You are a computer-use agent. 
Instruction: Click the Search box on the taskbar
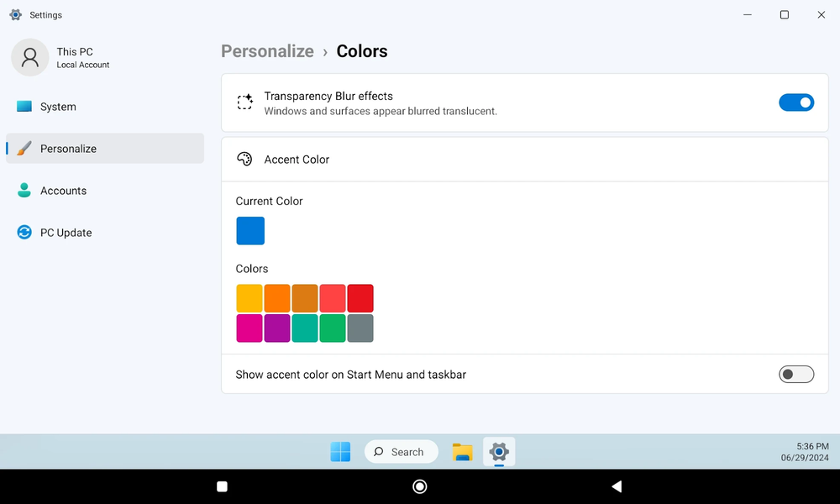click(x=402, y=452)
